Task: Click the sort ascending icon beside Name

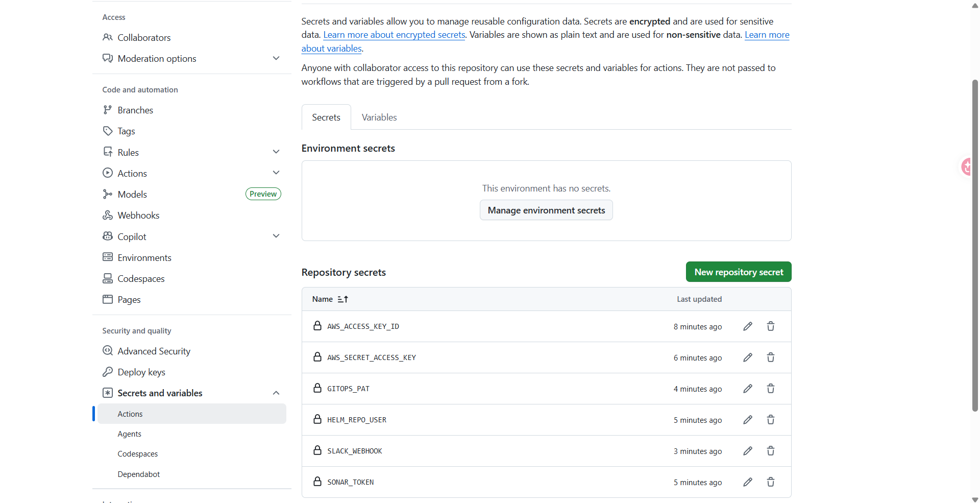Action: click(x=343, y=299)
